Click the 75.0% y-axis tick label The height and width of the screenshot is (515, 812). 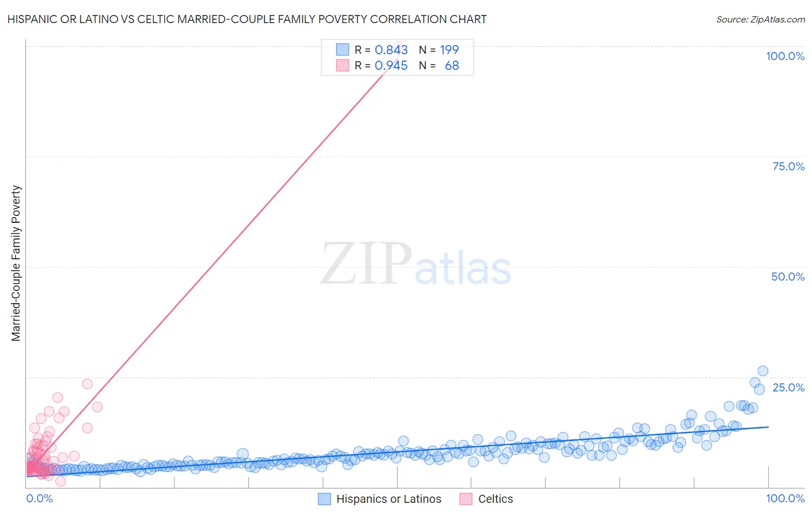point(788,166)
